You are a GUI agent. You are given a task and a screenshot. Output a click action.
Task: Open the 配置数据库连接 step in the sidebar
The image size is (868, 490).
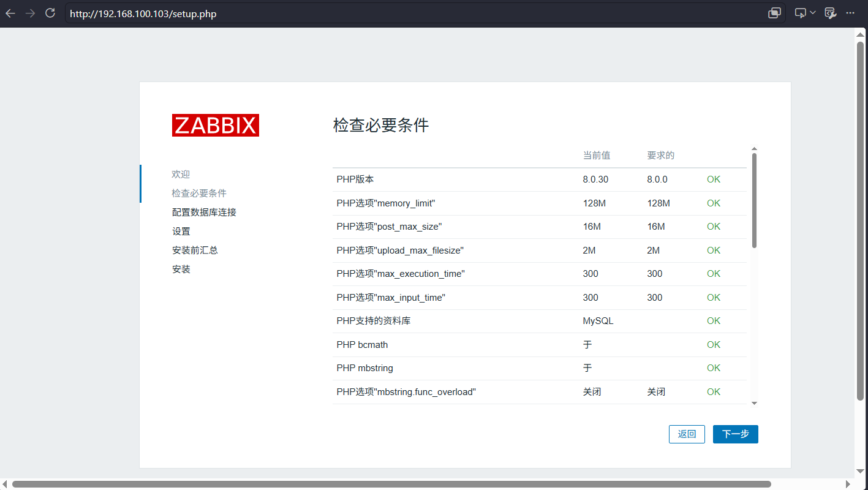[x=204, y=213]
